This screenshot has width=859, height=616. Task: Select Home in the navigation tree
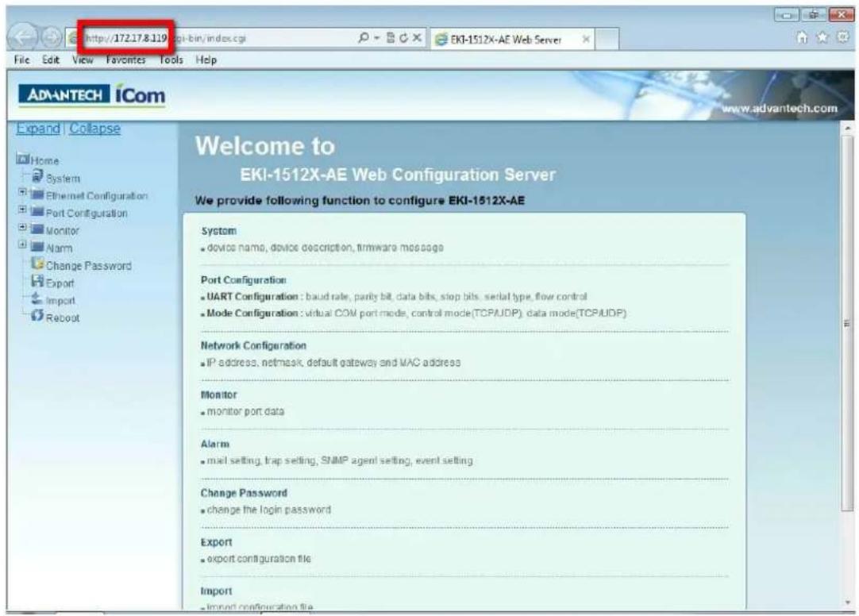44,160
